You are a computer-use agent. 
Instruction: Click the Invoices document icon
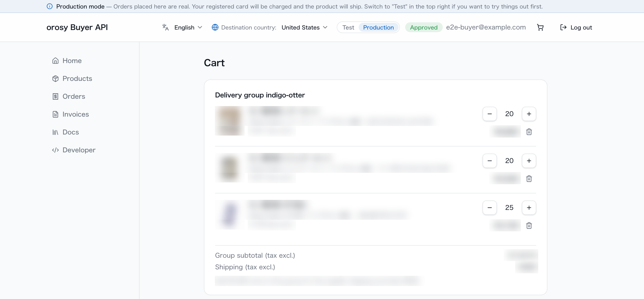55,114
